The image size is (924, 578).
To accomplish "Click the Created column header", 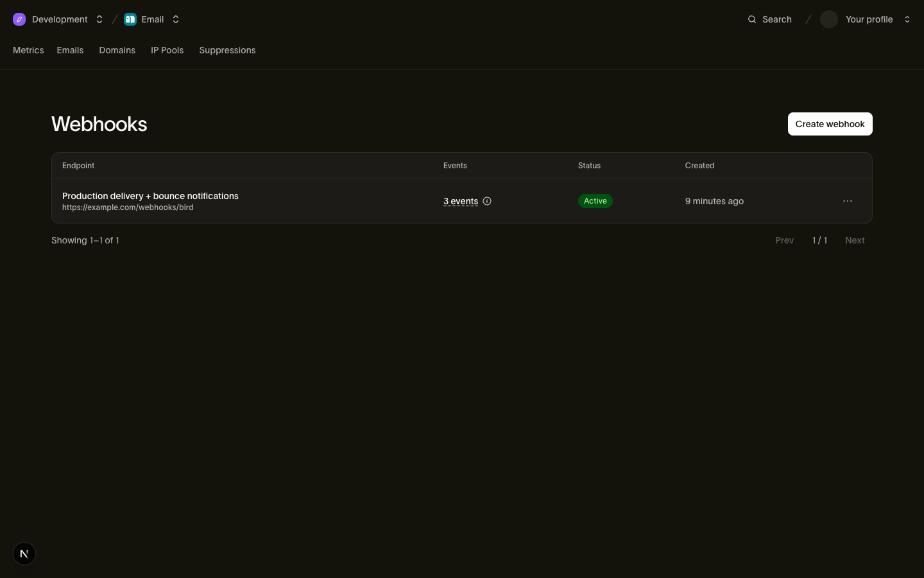I will 699,166.
